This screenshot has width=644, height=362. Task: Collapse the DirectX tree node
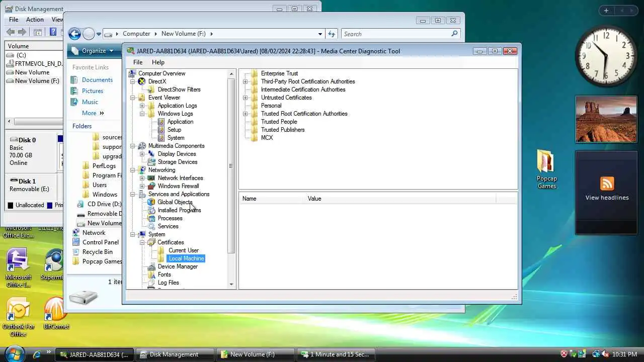133,81
